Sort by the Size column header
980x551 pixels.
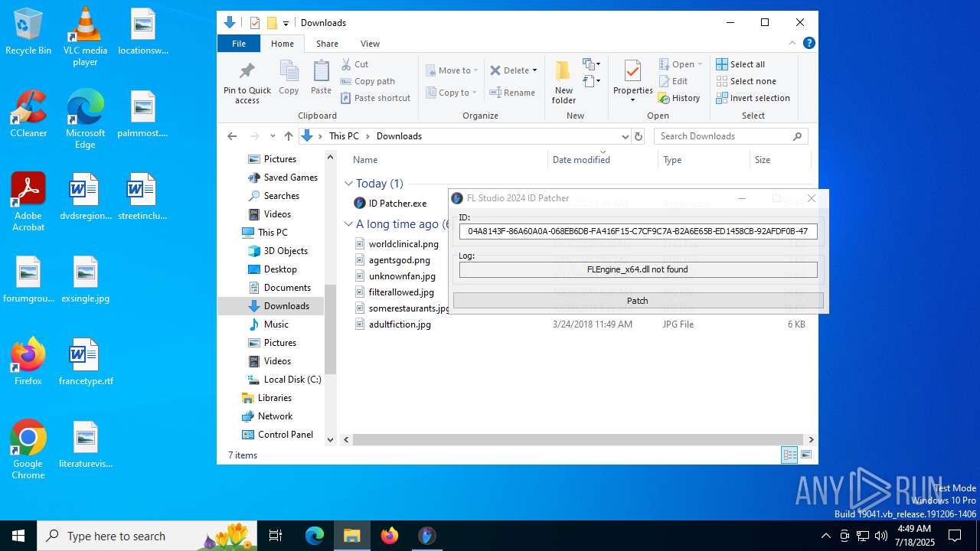[779, 160]
